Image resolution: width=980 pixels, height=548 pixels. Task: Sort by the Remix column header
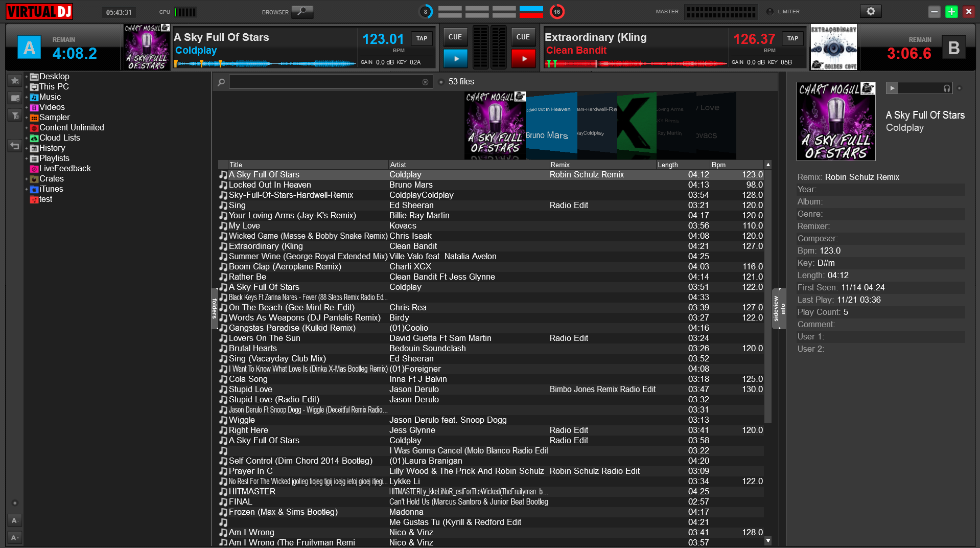[602, 165]
